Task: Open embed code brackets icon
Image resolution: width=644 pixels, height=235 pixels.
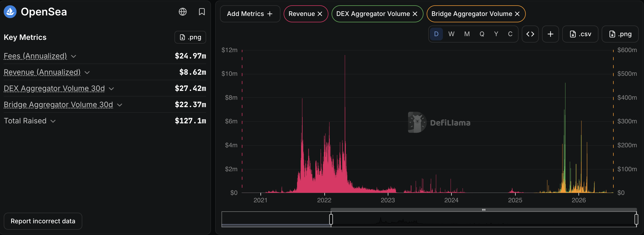Action: click(x=530, y=34)
